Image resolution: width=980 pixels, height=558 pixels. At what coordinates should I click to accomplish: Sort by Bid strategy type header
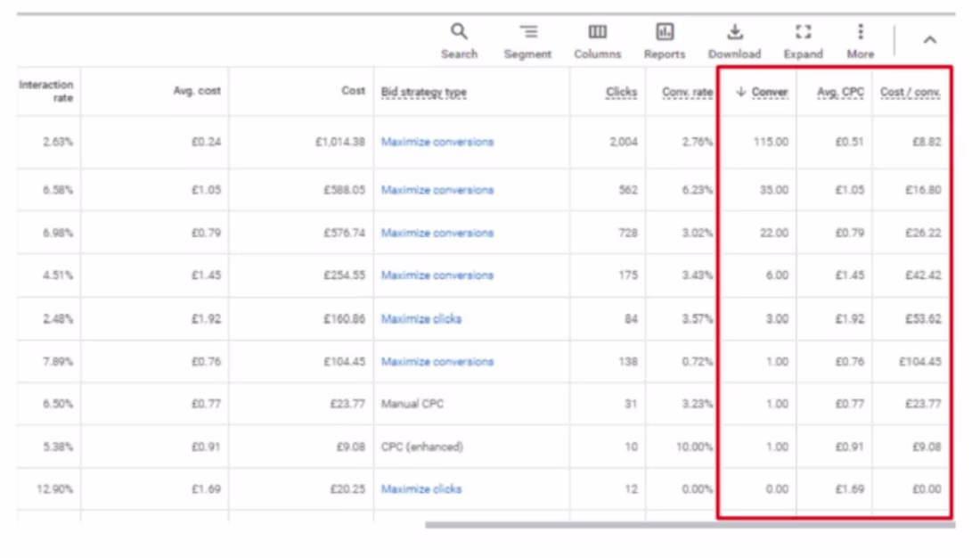(x=424, y=92)
